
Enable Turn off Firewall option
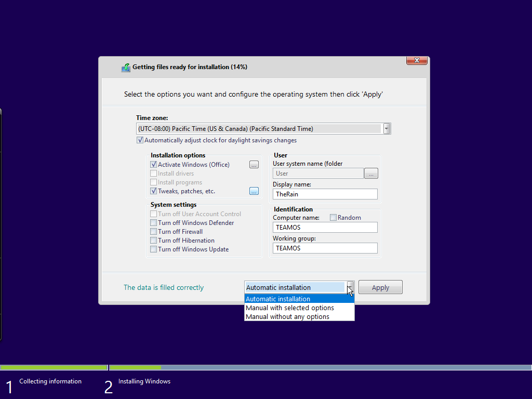coord(153,231)
